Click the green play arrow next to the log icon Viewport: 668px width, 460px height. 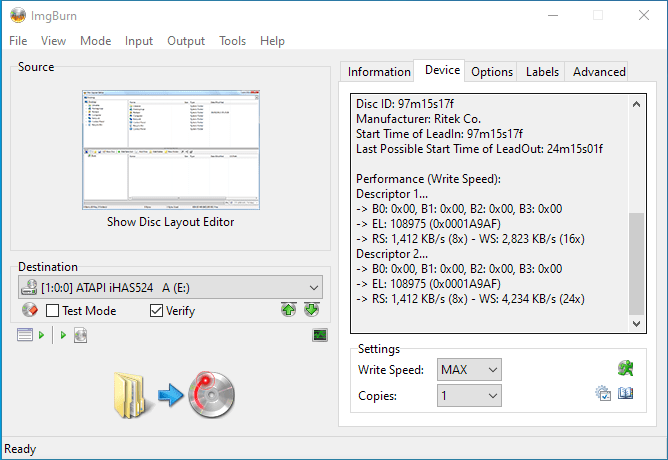[41, 335]
